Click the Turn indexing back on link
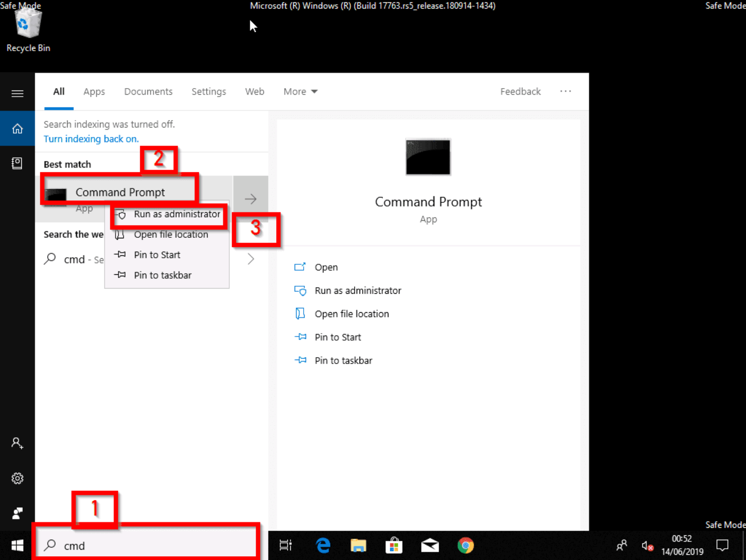This screenshot has width=746, height=560. [x=91, y=139]
